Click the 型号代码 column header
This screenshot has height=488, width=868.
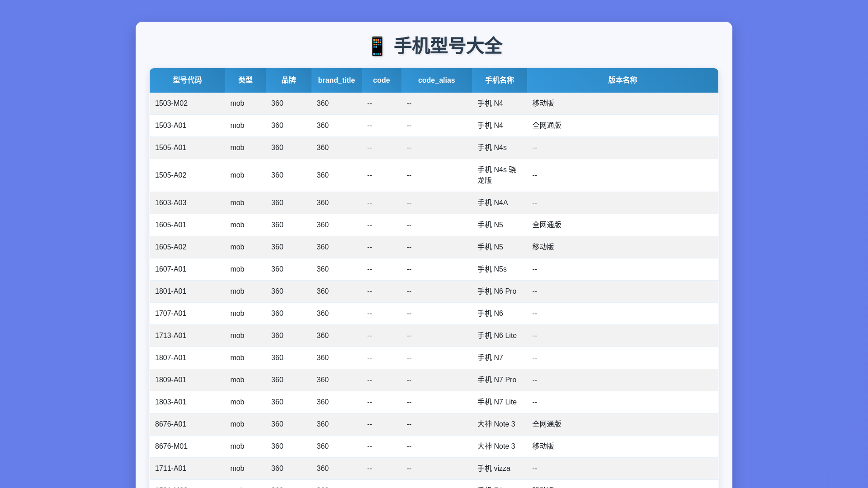(187, 80)
